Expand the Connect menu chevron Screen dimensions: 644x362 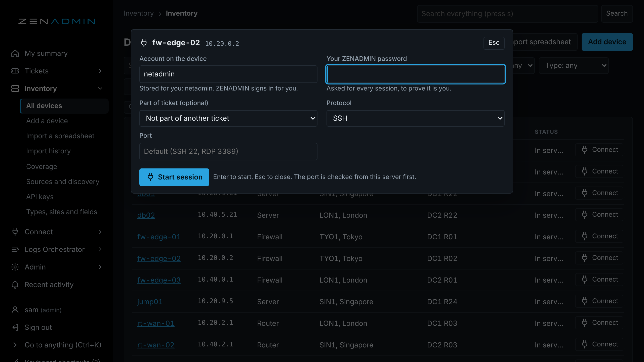(100, 232)
